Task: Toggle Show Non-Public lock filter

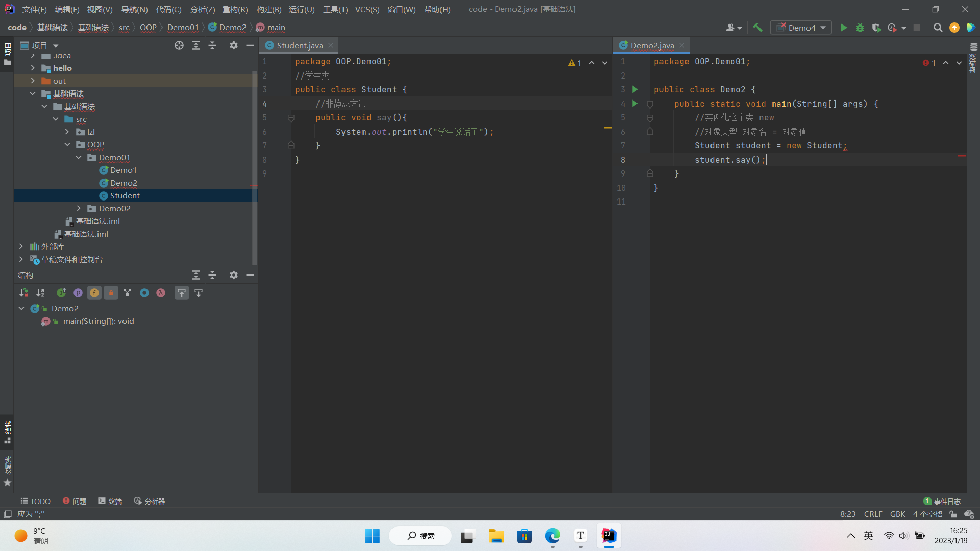Action: 111,293
